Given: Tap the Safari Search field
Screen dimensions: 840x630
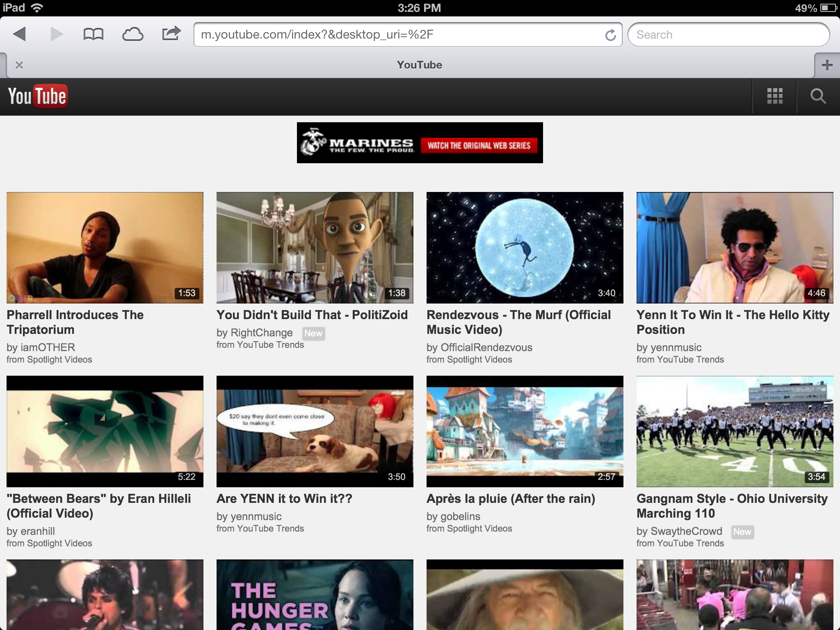Looking at the screenshot, I should 729,34.
